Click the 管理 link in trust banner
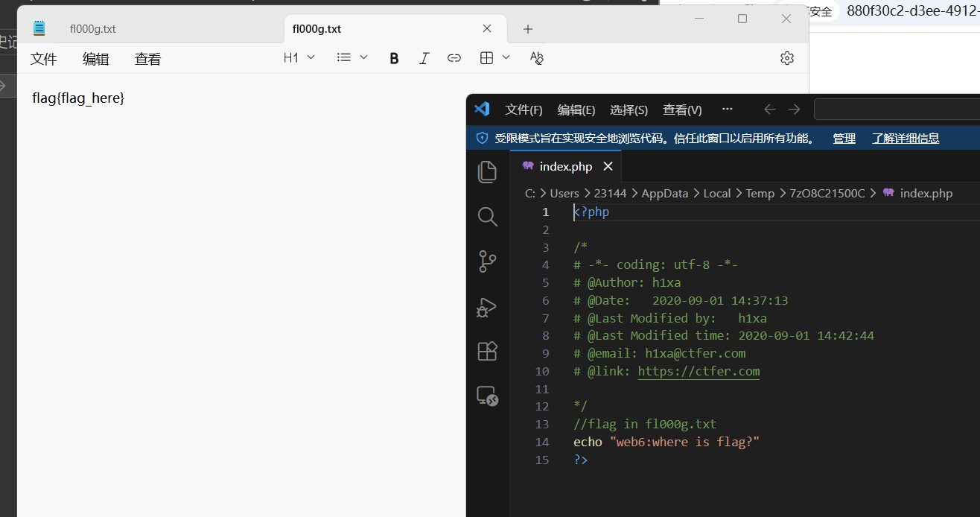980x517 pixels. click(x=844, y=138)
